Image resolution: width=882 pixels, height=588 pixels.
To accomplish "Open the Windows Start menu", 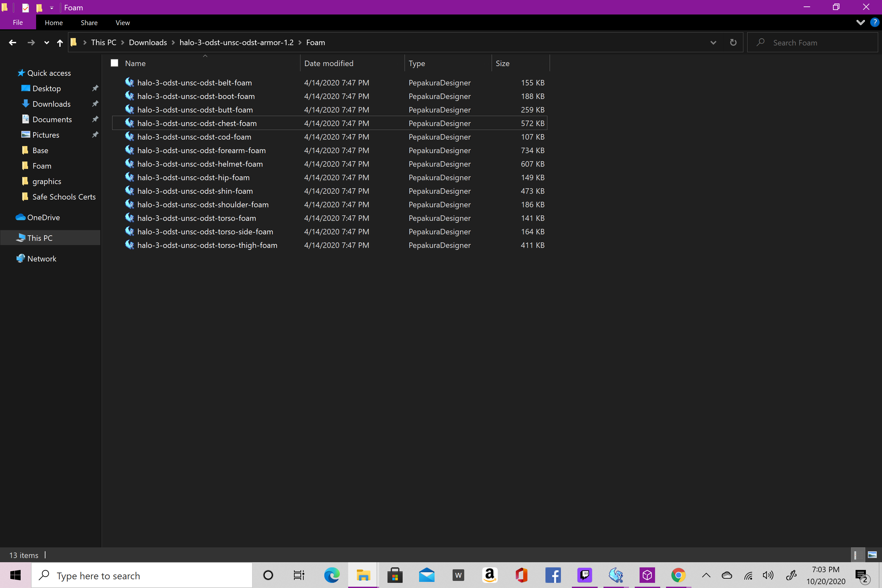I will pos(15,574).
